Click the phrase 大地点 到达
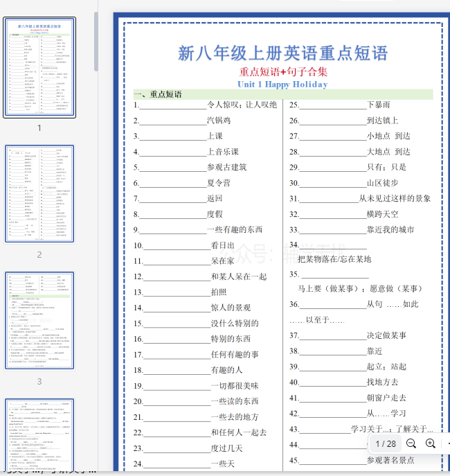This screenshot has width=450, height=476. click(x=388, y=152)
